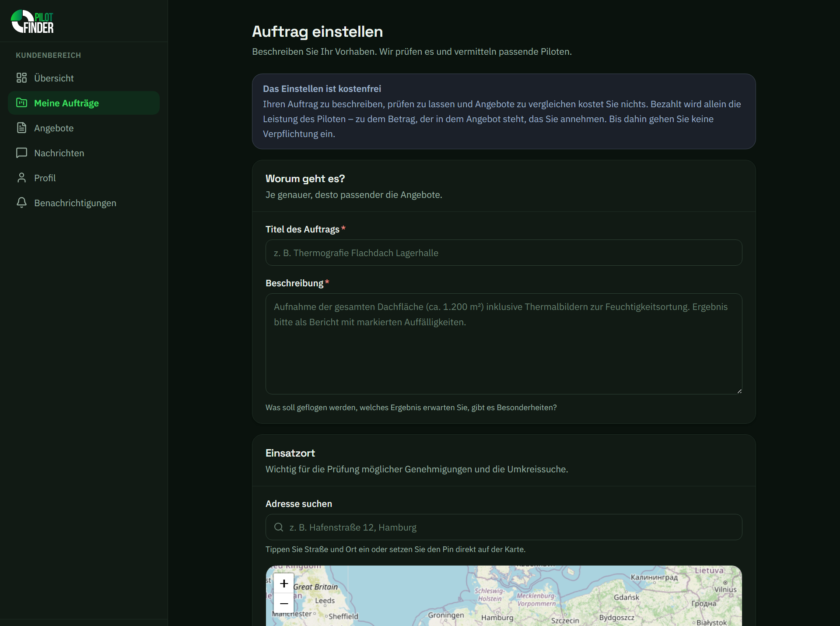Click the Pilot Finder logo
The image size is (840, 626).
point(32,21)
